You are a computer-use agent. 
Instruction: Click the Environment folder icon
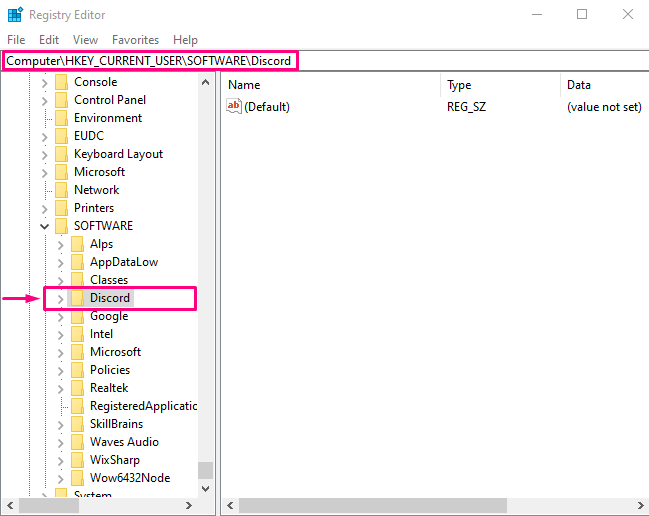[62, 118]
